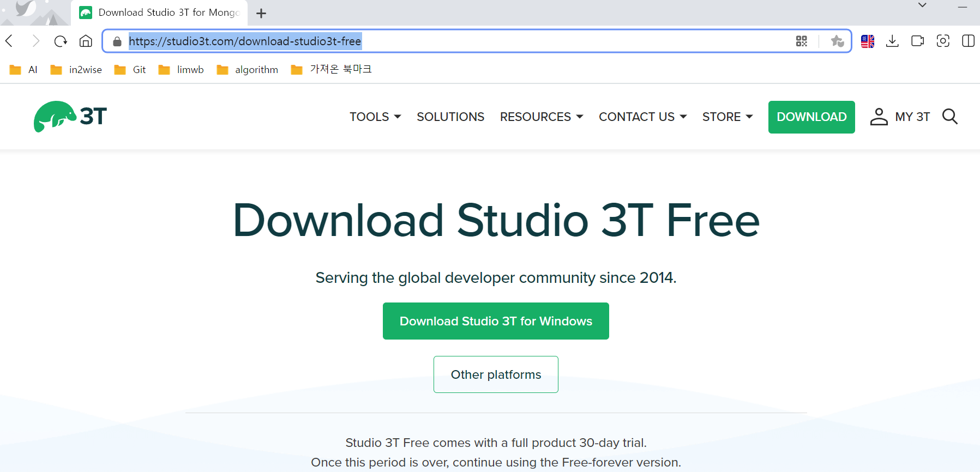The image size is (980, 472).
Task: Open the Git bookmark folder
Action: pyautogui.click(x=130, y=70)
